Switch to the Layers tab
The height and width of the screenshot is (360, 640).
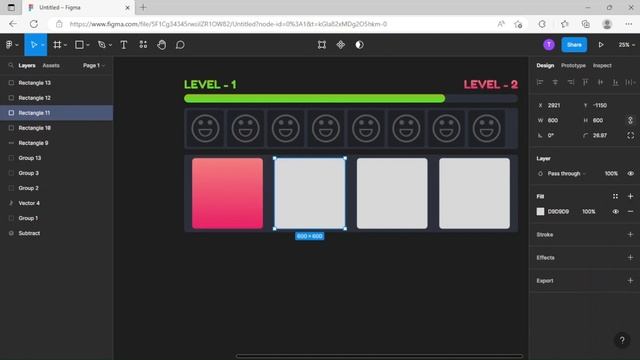[x=27, y=65]
